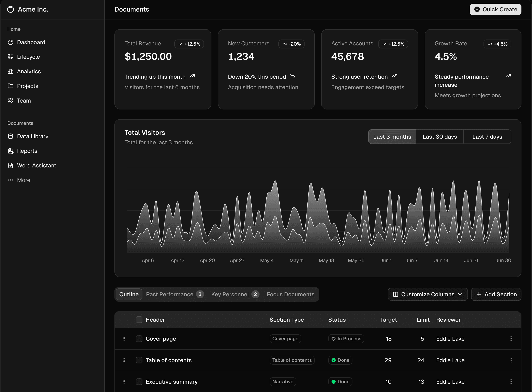Open the Customize Columns dropdown
Image resolution: width=532 pixels, height=392 pixels.
coord(428,294)
